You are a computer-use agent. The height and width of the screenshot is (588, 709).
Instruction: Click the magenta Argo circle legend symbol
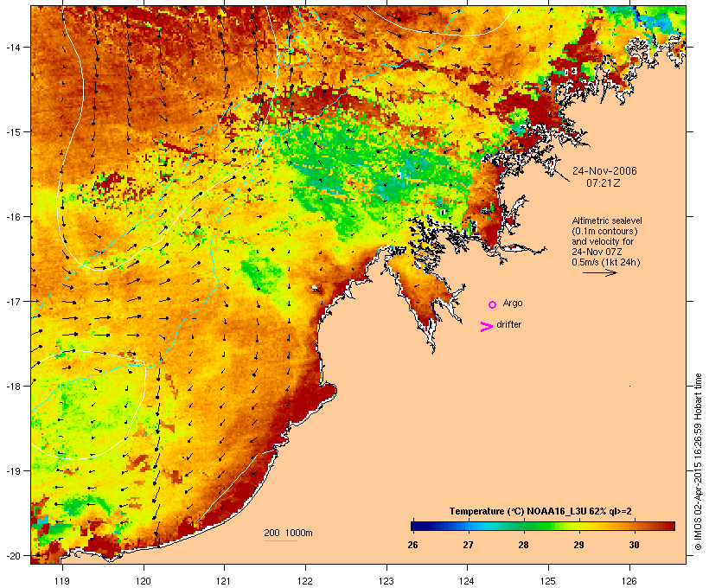[493, 305]
